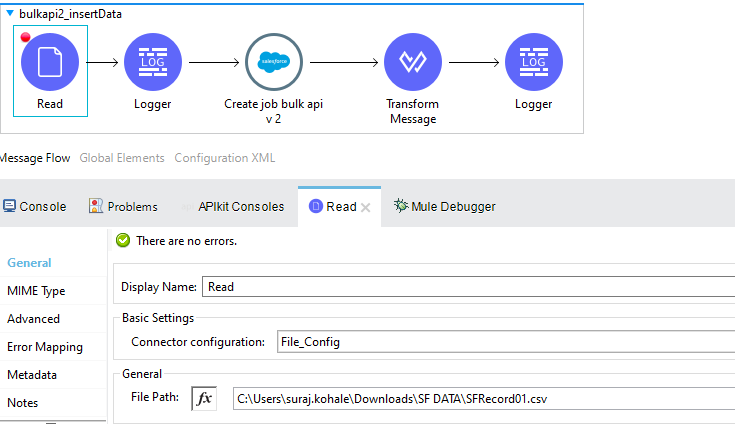The width and height of the screenshot is (735, 424).
Task: Select the Salesforce Create job bulk api node
Action: pyautogui.click(x=274, y=61)
